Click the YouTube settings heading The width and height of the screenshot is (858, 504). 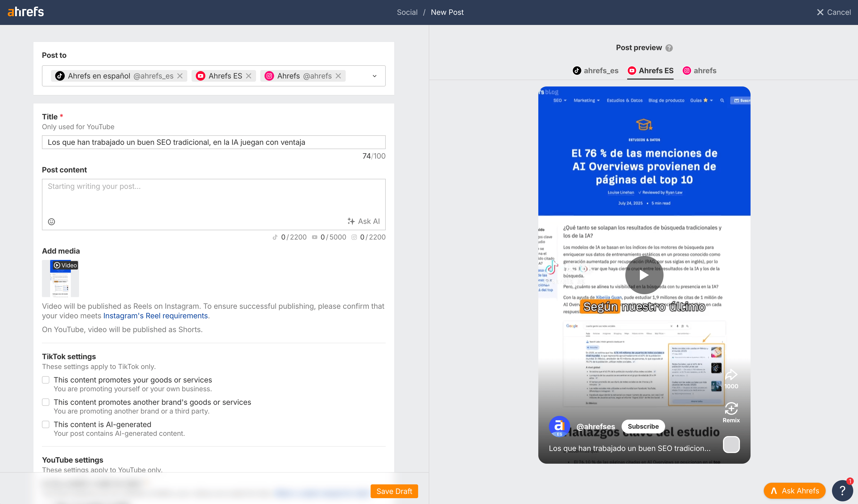click(x=72, y=460)
